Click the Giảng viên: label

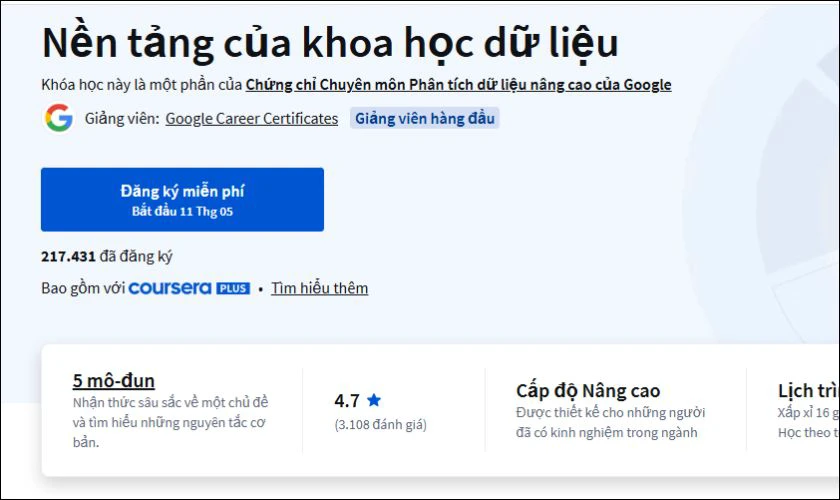[122, 118]
